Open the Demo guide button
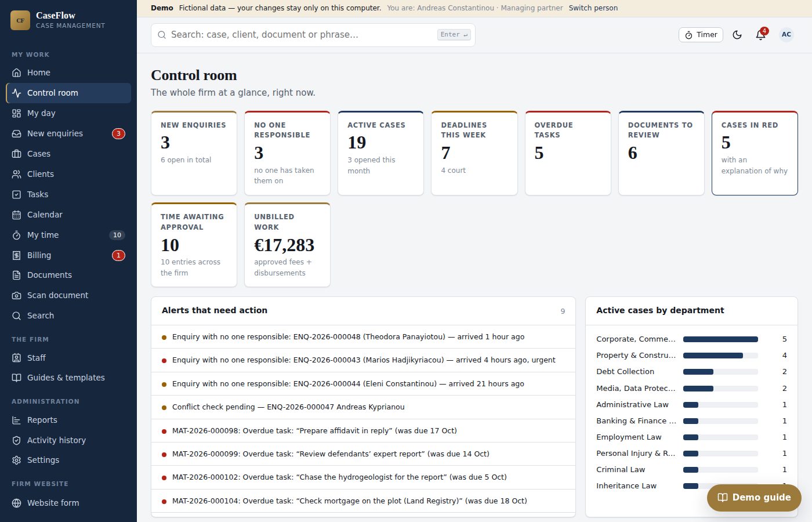 pyautogui.click(x=754, y=498)
